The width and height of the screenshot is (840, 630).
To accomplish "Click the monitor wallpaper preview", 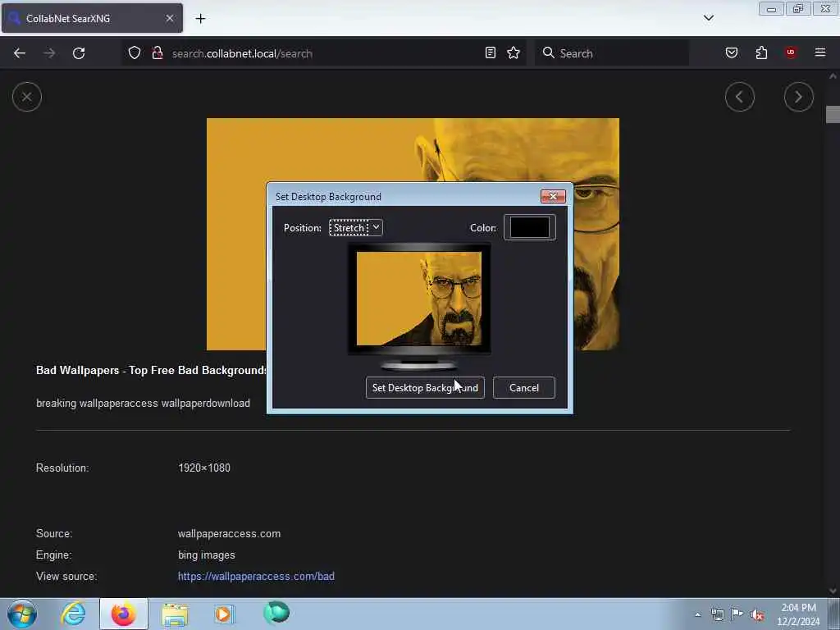I will coord(419,299).
